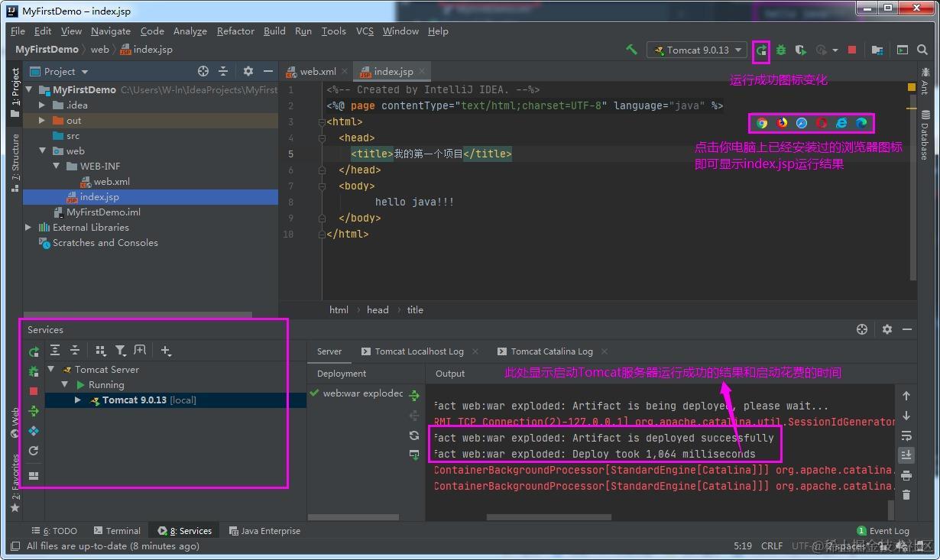
Task: Expand the out folder
Action: click(42, 120)
